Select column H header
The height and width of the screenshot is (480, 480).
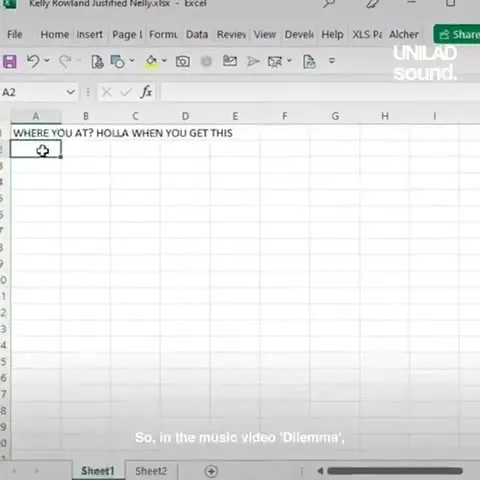point(385,116)
